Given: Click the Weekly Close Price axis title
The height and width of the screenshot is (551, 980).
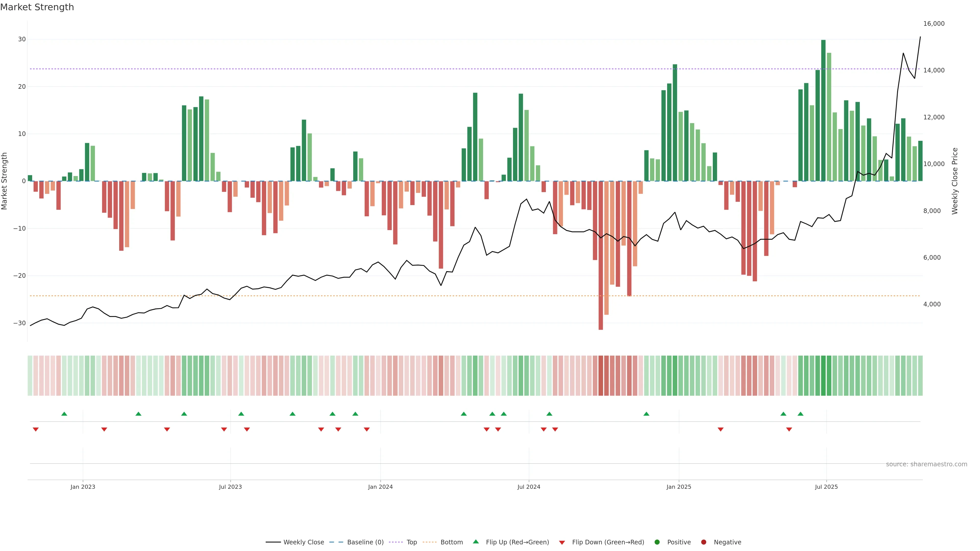Looking at the screenshot, I should click(955, 181).
